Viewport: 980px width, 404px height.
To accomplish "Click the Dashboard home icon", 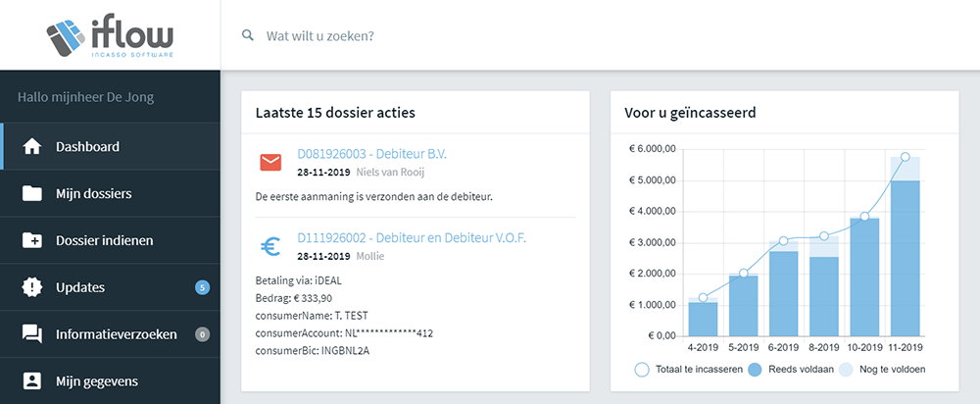I will coord(32,147).
